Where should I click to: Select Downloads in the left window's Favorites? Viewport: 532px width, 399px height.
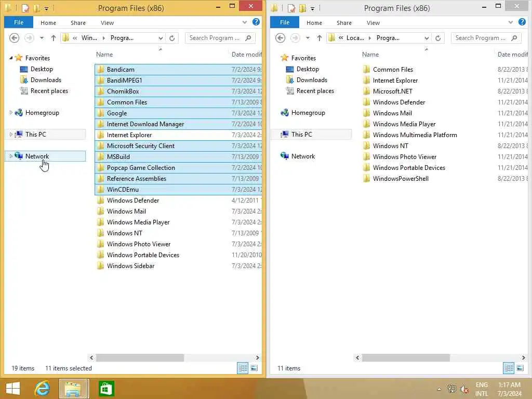46,80
